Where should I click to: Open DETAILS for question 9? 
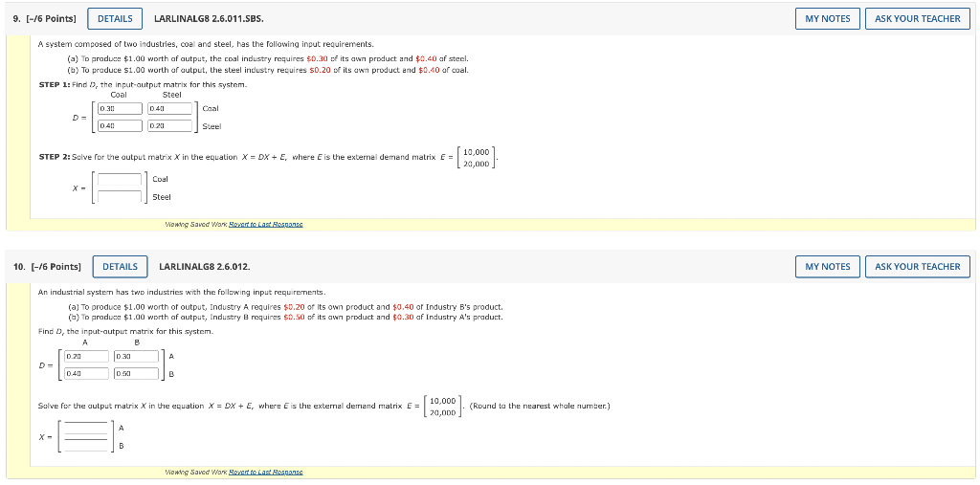115,19
